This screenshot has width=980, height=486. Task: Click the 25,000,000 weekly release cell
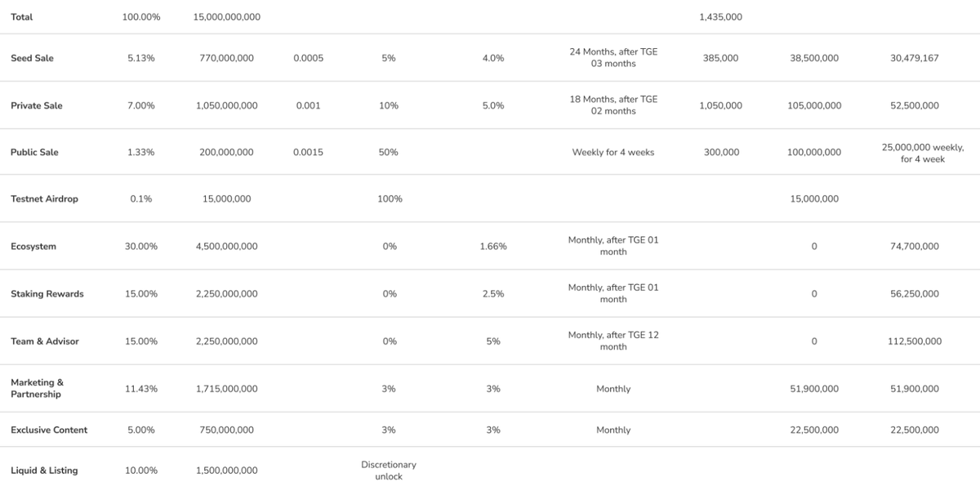coord(922,153)
